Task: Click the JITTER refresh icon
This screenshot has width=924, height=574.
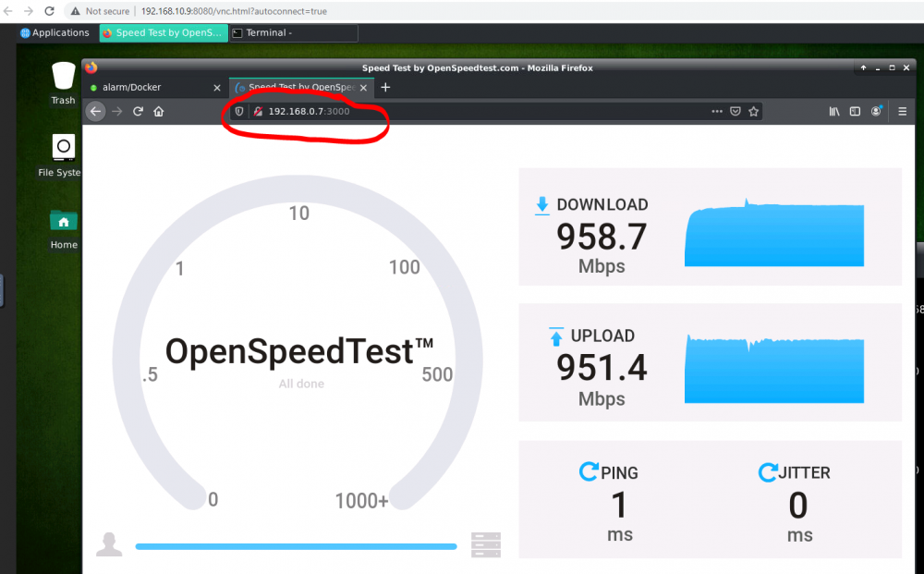Action: [x=767, y=472]
